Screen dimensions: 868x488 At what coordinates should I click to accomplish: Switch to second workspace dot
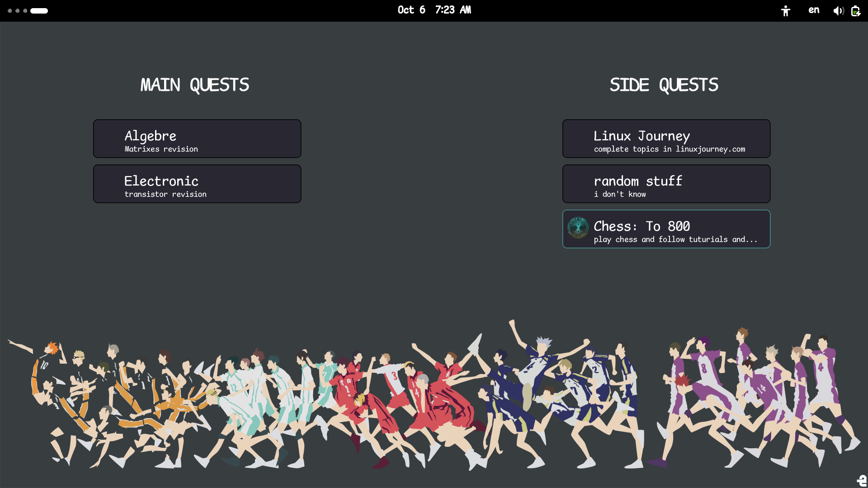click(x=18, y=11)
